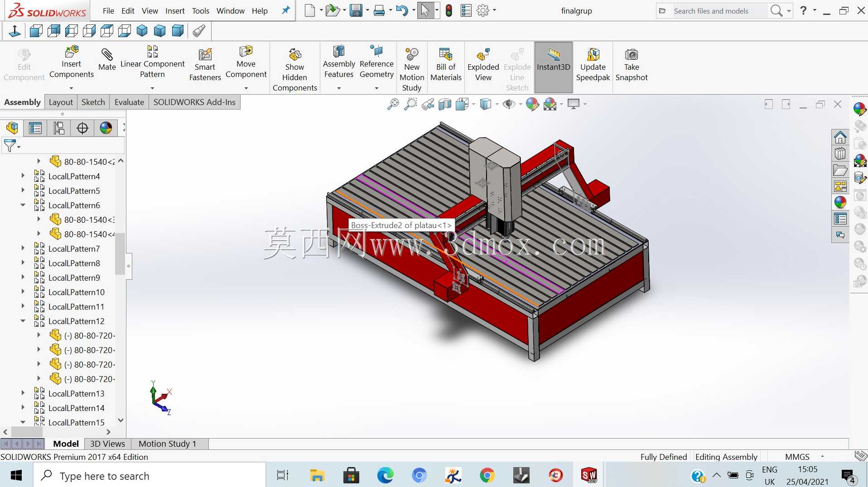868x487 pixels.
Task: Toggle Instant3D mode
Action: click(554, 67)
